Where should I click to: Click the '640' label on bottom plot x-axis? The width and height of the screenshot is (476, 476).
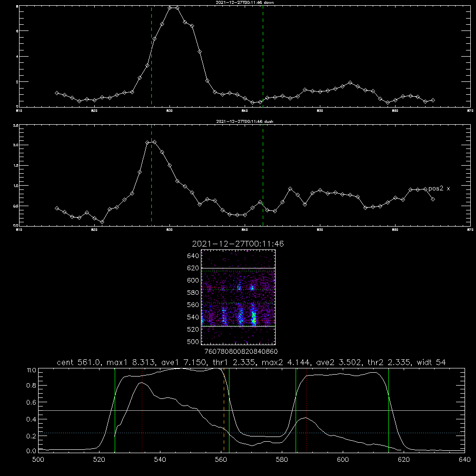pos(465,460)
